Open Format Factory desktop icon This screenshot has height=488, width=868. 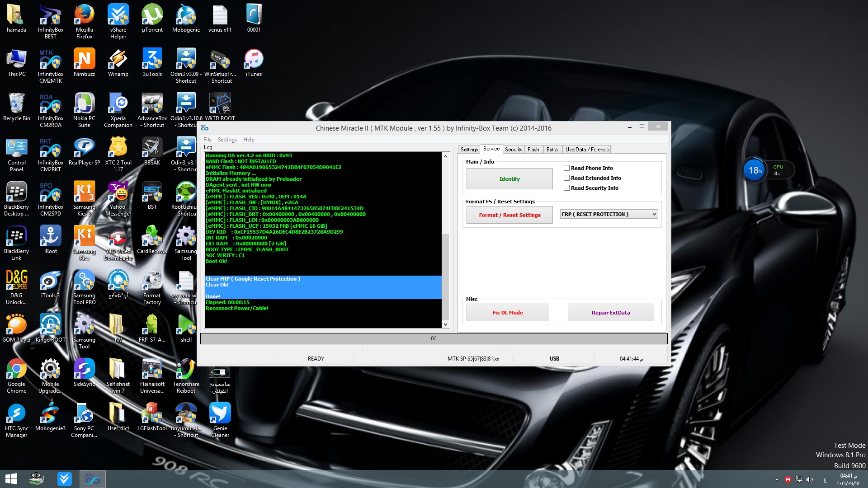(x=152, y=287)
